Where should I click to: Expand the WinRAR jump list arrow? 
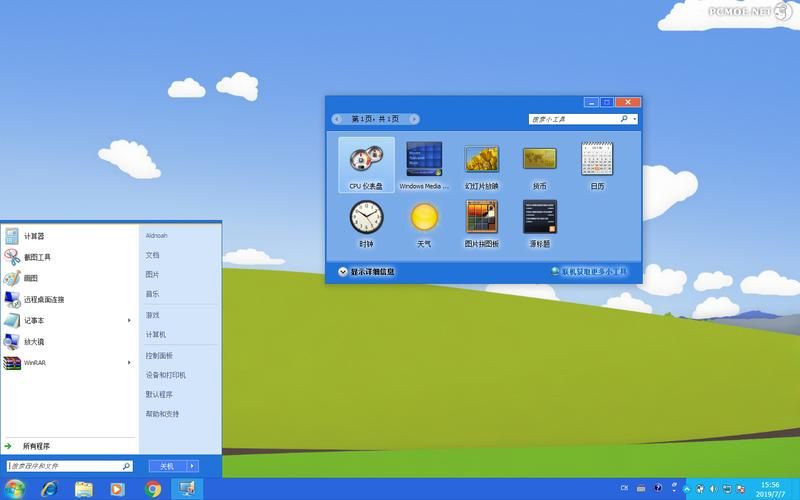click(129, 363)
